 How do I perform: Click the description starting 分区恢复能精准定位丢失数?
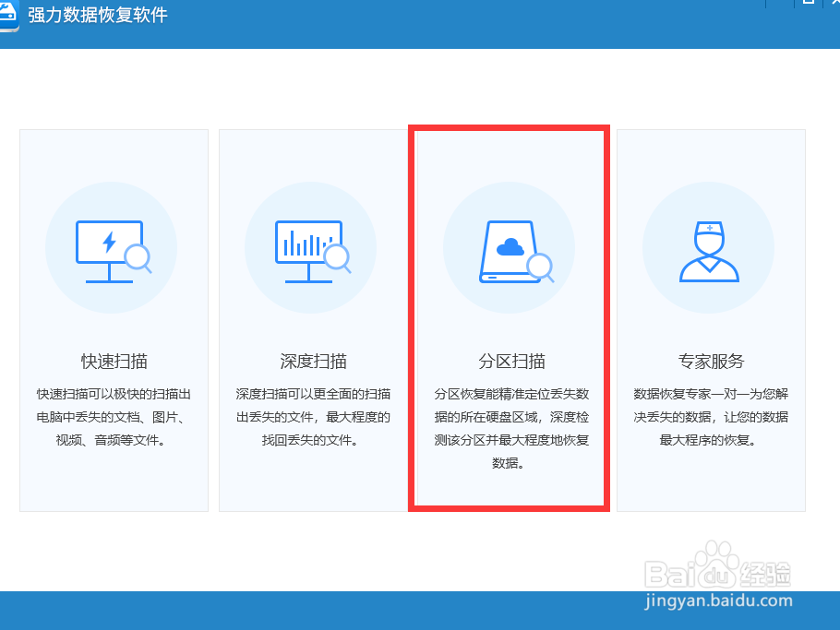click(x=511, y=428)
